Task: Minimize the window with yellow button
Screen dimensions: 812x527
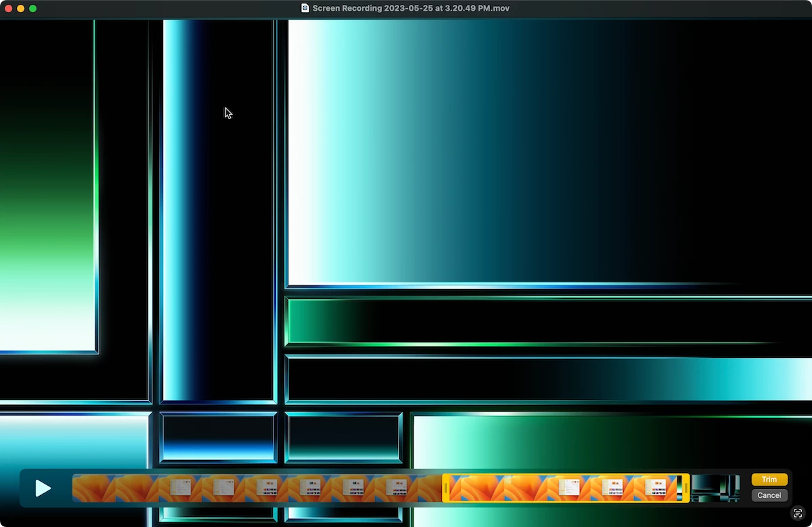Action: pyautogui.click(x=21, y=8)
